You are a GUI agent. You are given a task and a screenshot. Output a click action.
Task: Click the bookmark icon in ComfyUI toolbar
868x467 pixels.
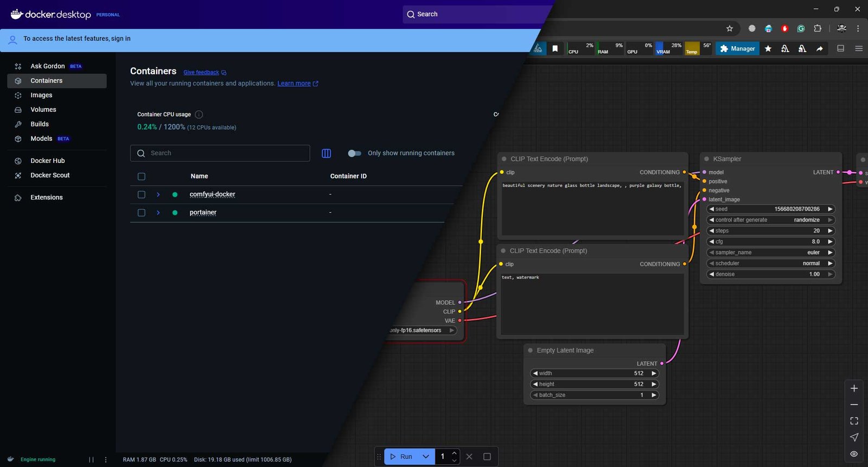tap(555, 49)
